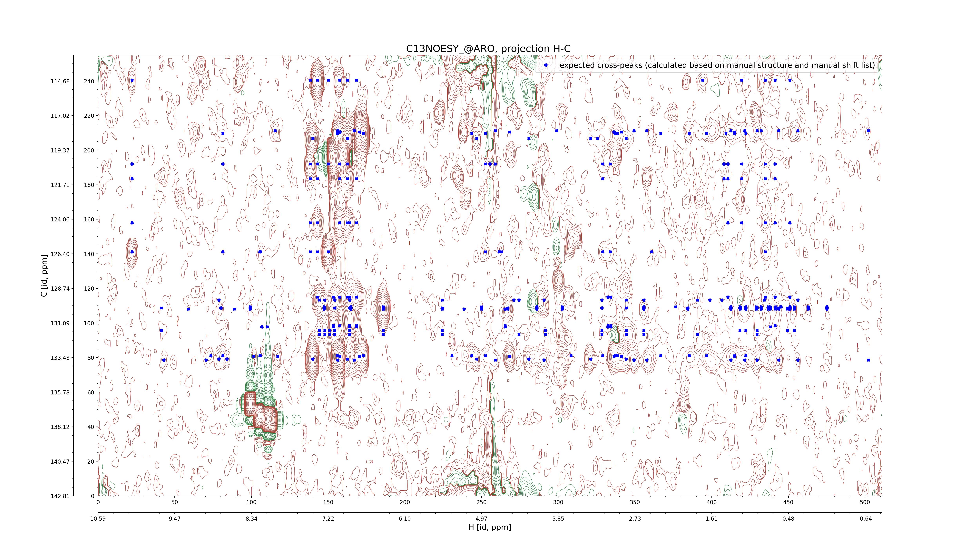This screenshot has width=980, height=551.
Task: Select the 138.12 ppm tick label
Action: point(60,427)
